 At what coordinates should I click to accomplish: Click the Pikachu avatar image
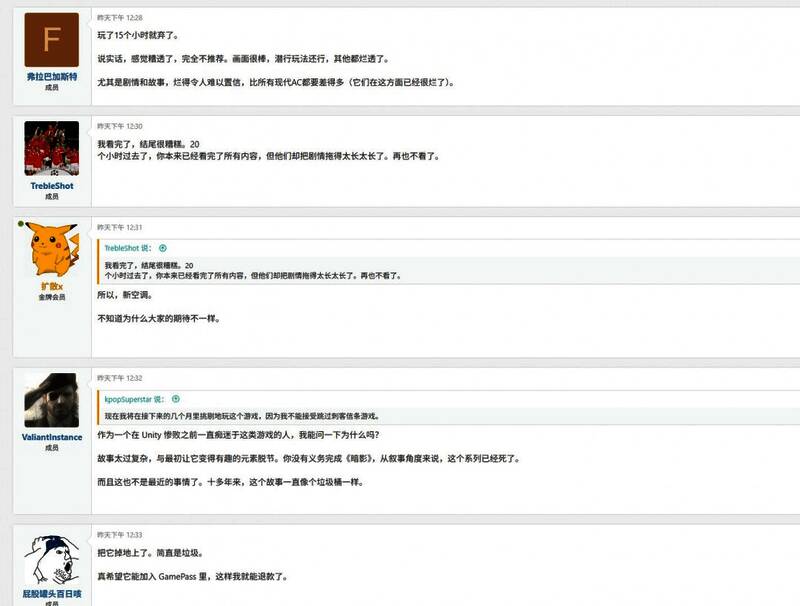pyautogui.click(x=53, y=250)
